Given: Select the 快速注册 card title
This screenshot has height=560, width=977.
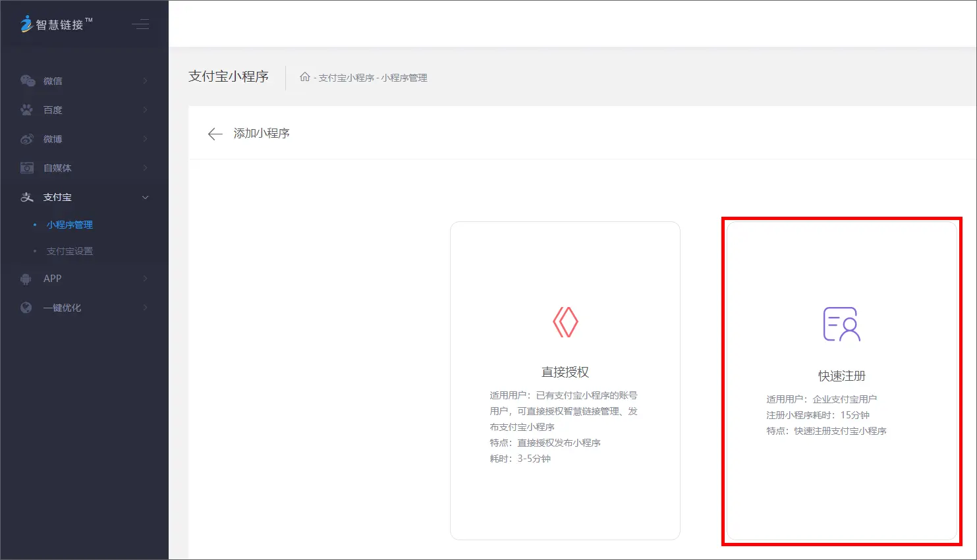Looking at the screenshot, I should click(841, 376).
